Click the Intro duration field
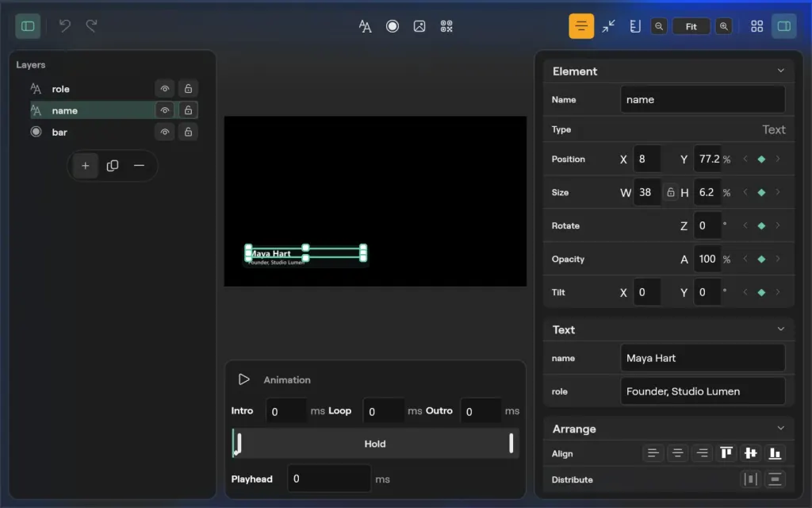 point(286,411)
